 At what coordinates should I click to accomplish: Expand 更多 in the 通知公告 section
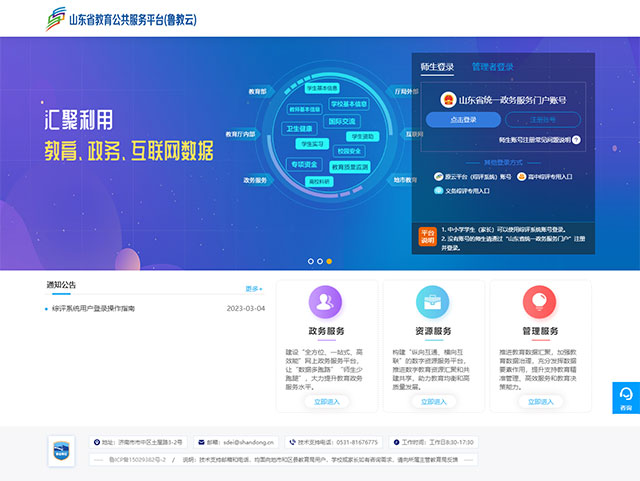pyautogui.click(x=254, y=288)
